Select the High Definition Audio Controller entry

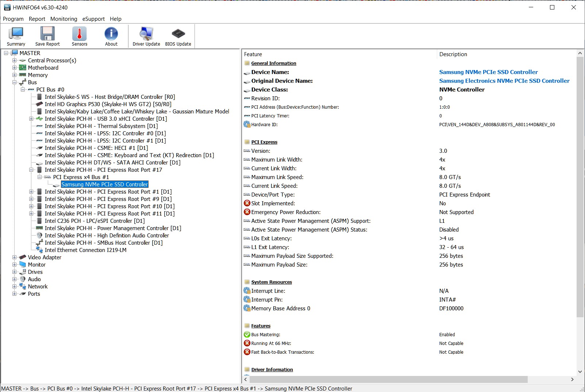107,236
